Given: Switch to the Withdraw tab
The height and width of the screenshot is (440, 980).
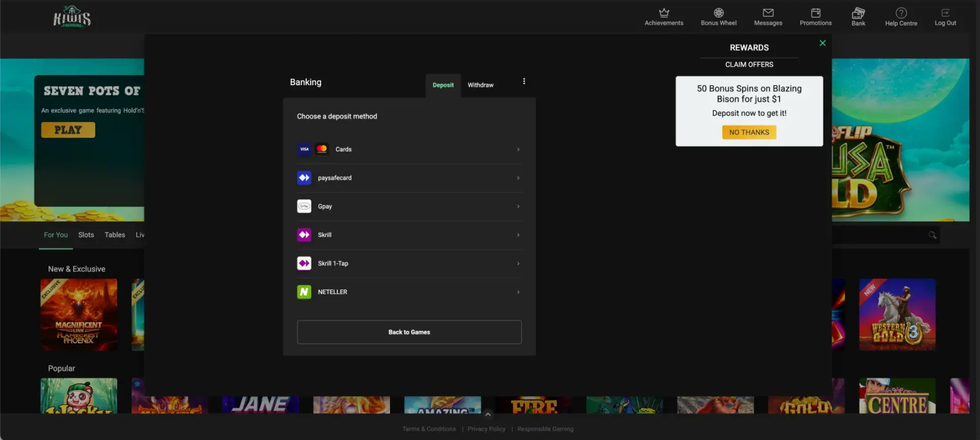Looking at the screenshot, I should click(x=480, y=85).
